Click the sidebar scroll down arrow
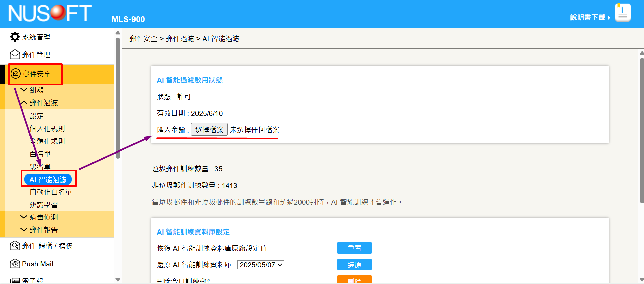This screenshot has height=284, width=644. (x=118, y=280)
